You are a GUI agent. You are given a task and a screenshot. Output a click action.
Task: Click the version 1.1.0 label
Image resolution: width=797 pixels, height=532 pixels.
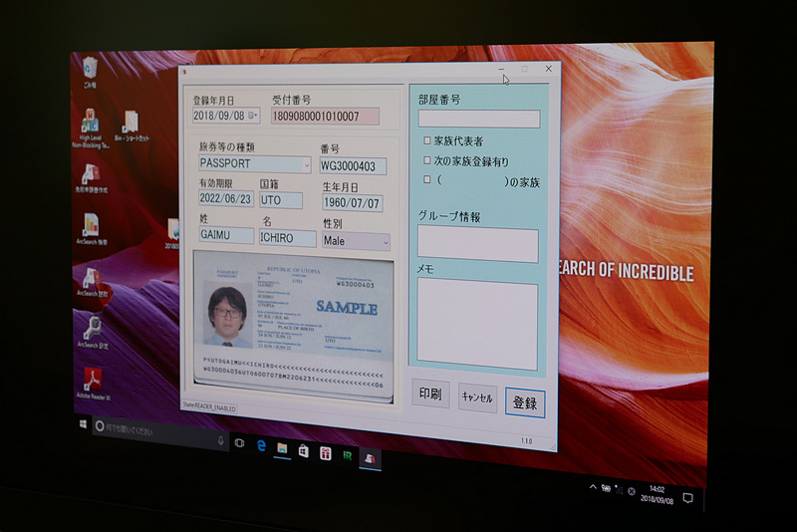[x=526, y=441]
